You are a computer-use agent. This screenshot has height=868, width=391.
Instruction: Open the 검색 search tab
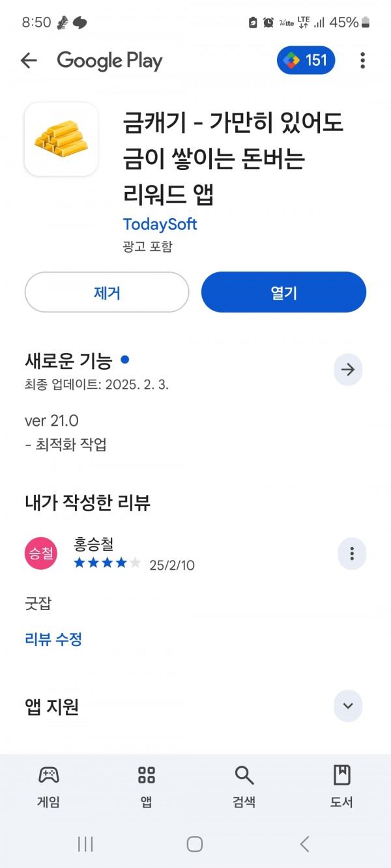[x=244, y=787]
